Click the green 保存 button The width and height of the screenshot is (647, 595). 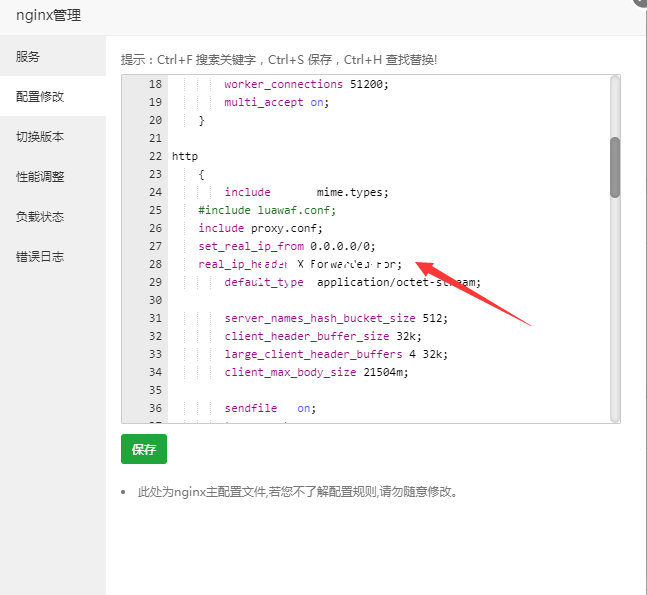144,450
